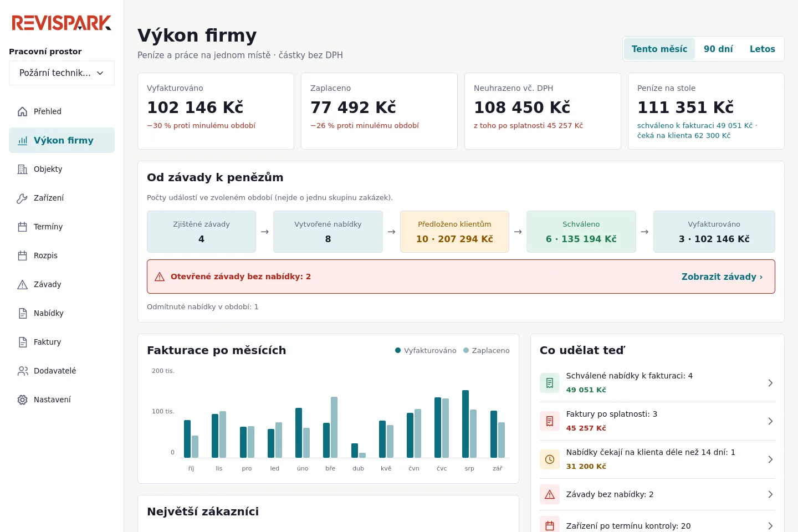Click the Výkon firmy chart icon
Image resolution: width=798 pixels, height=532 pixels.
click(23, 140)
